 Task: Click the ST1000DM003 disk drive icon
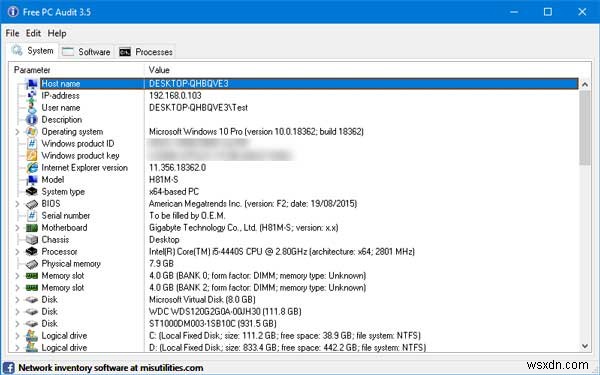32,323
